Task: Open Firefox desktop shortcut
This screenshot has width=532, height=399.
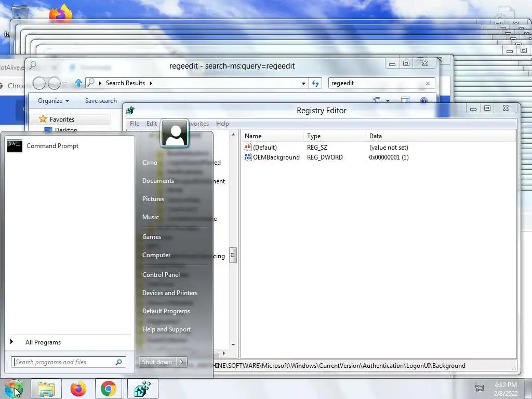Action: (x=61, y=13)
